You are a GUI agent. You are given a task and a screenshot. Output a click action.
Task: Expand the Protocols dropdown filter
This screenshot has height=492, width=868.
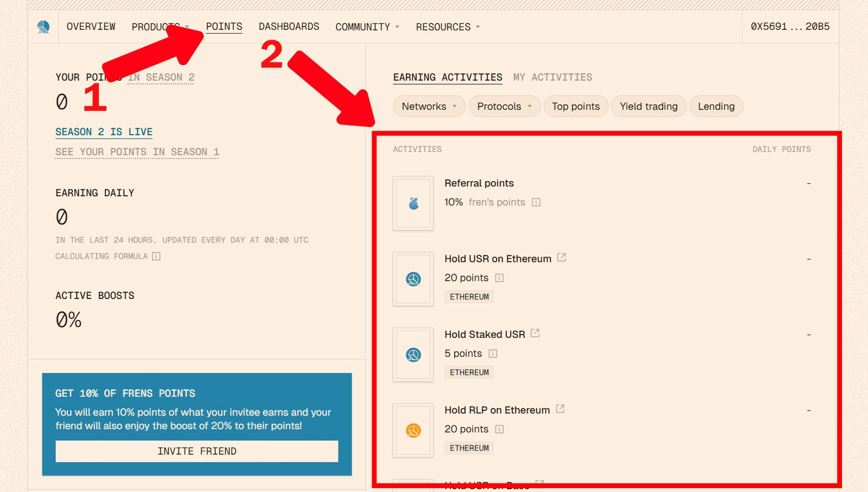504,106
